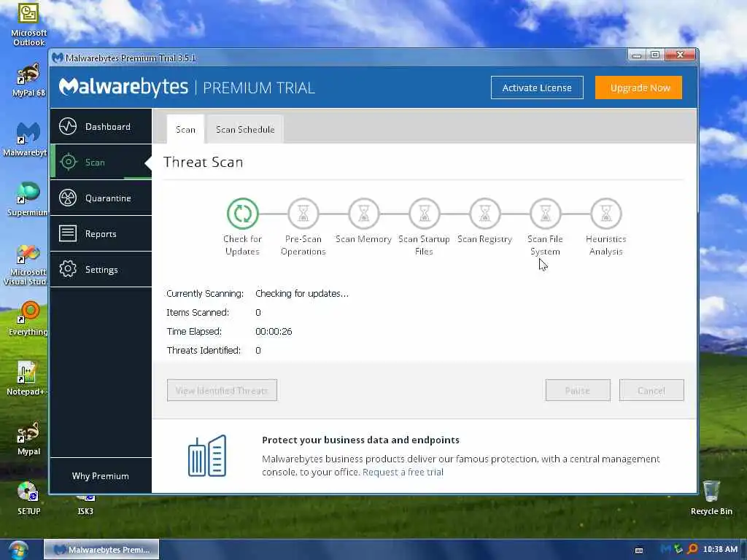Viewport: 747px width, 560px height.
Task: Open the Reports section
Action: coord(101,234)
